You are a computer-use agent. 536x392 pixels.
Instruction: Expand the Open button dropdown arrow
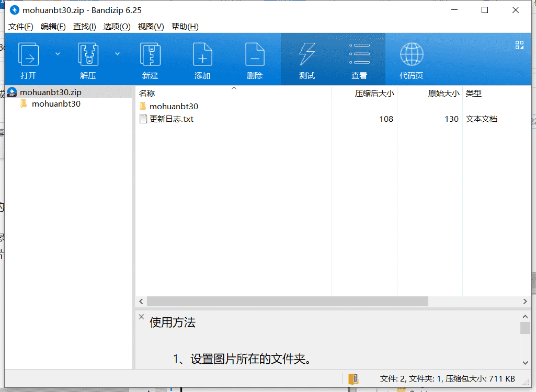58,54
